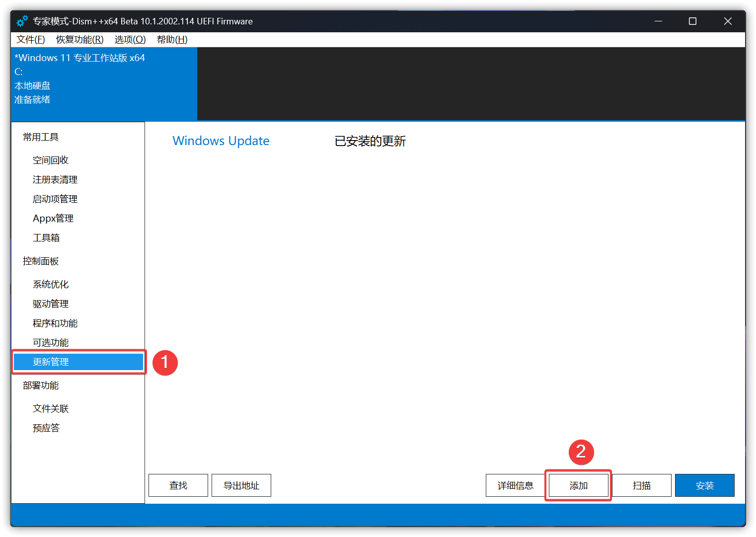Click the 导出地址 button
This screenshot has width=756, height=537.
(241, 485)
